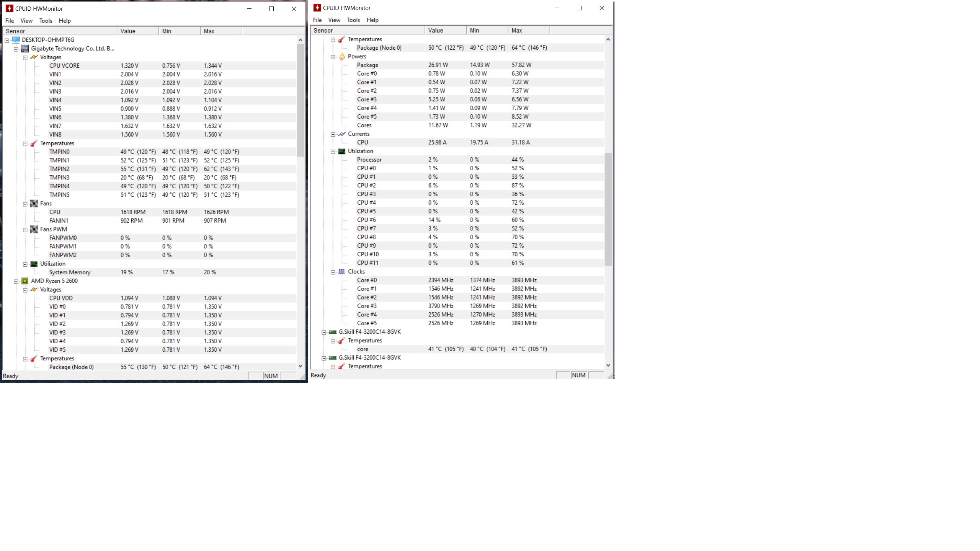Collapse the Utilization node in right window
This screenshot has height=551, width=980.
point(333,152)
